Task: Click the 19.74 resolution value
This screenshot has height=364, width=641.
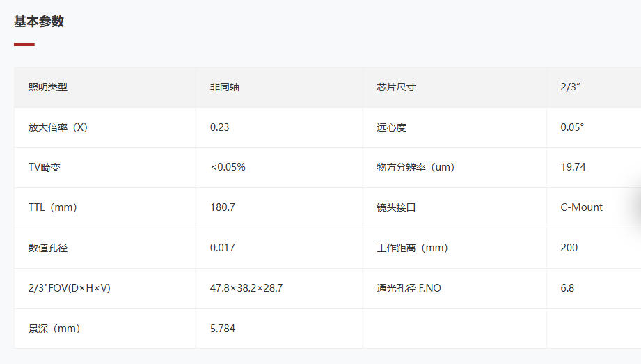Action: (x=573, y=167)
